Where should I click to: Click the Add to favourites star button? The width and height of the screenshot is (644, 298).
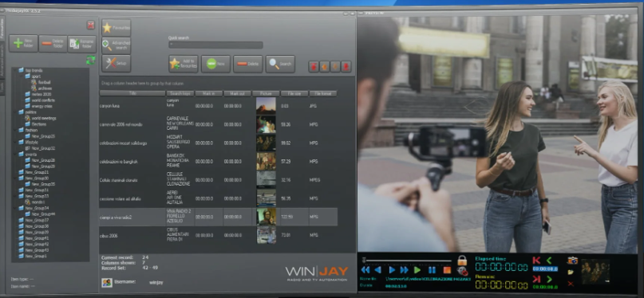(184, 64)
